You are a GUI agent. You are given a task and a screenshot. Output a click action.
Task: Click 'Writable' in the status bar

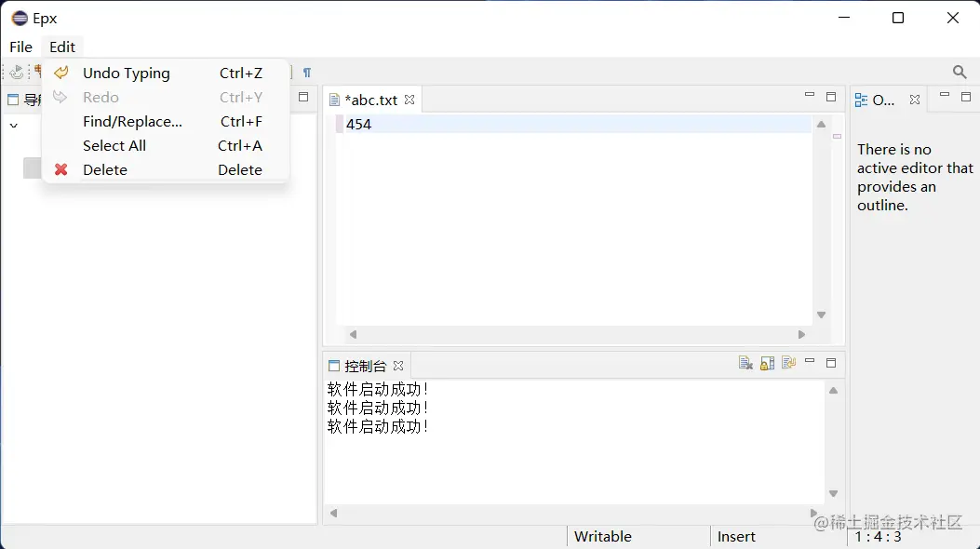[602, 537]
